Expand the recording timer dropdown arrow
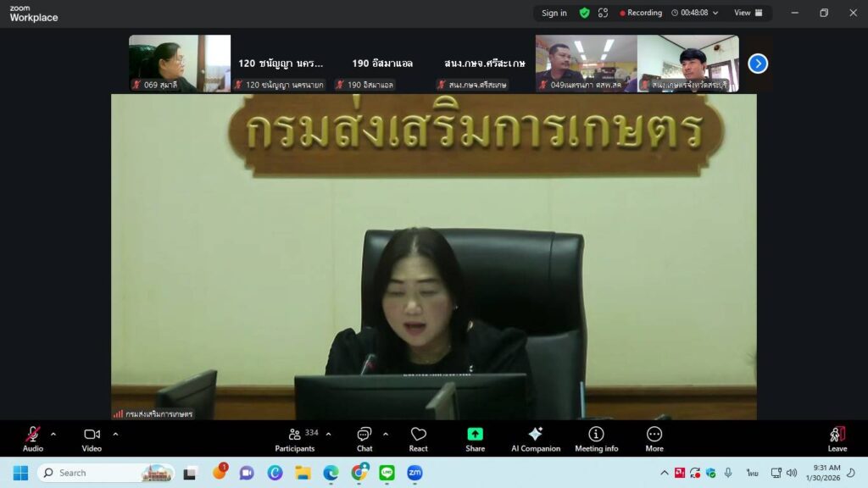Image resolution: width=868 pixels, height=488 pixels. 715,13
